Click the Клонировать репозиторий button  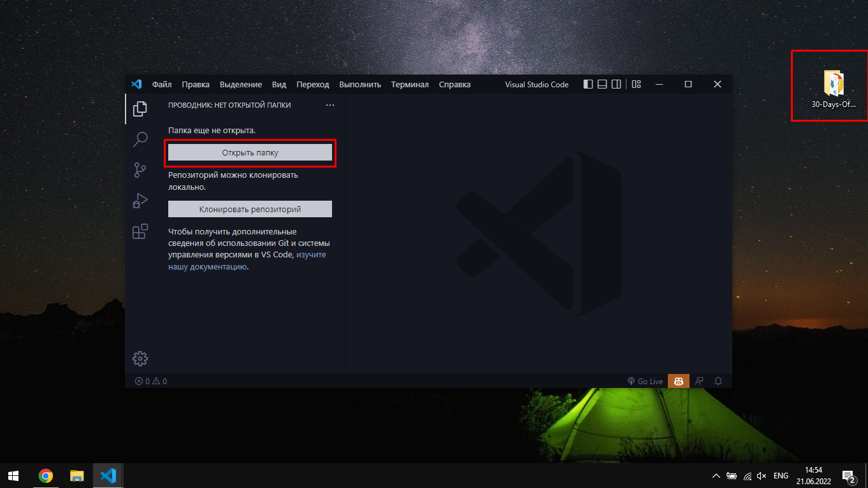pyautogui.click(x=250, y=209)
